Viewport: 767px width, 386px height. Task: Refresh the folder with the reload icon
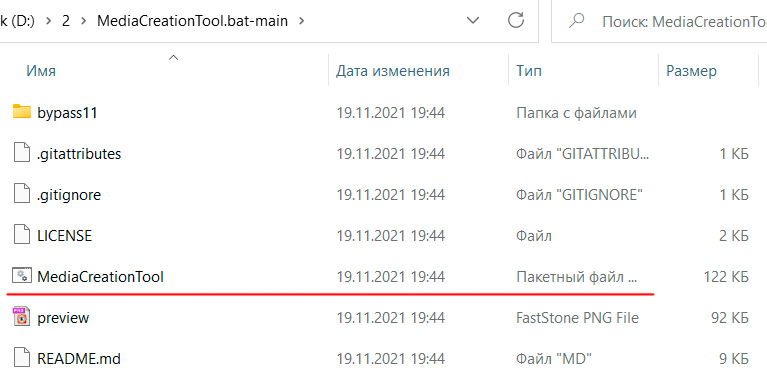click(516, 21)
